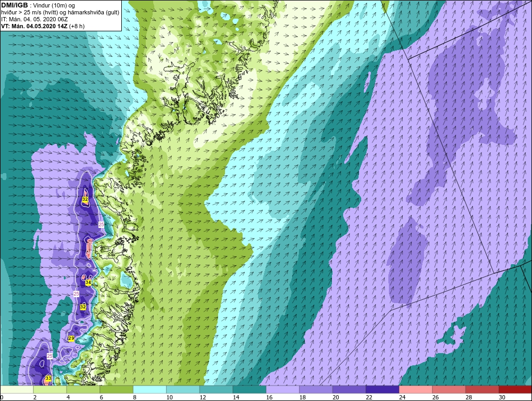Click the 18–20 m/s purple legend swatch
Screen dimensions: 532x401
pos(316,389)
